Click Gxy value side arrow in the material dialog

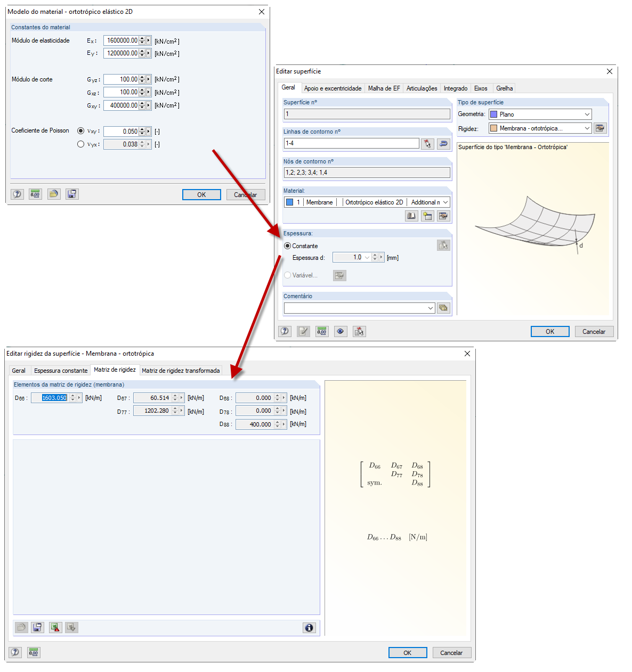[x=149, y=105]
